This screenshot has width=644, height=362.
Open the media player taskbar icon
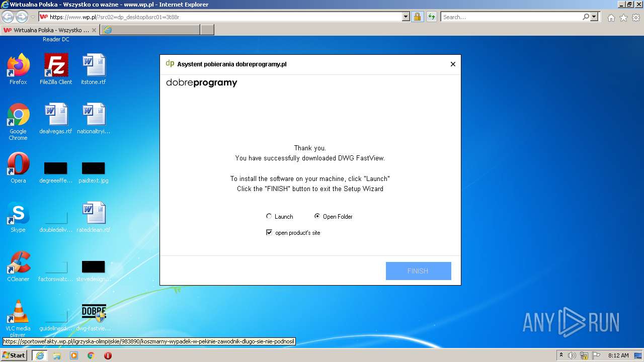(74, 355)
